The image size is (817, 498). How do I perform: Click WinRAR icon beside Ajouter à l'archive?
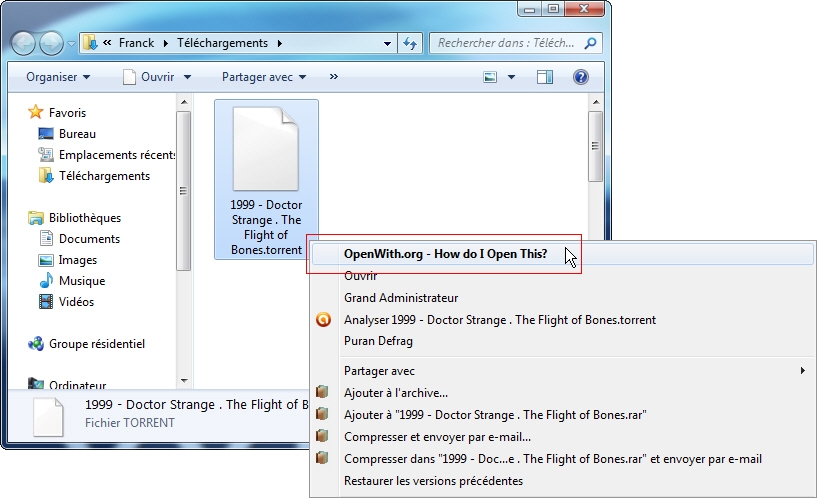point(323,392)
